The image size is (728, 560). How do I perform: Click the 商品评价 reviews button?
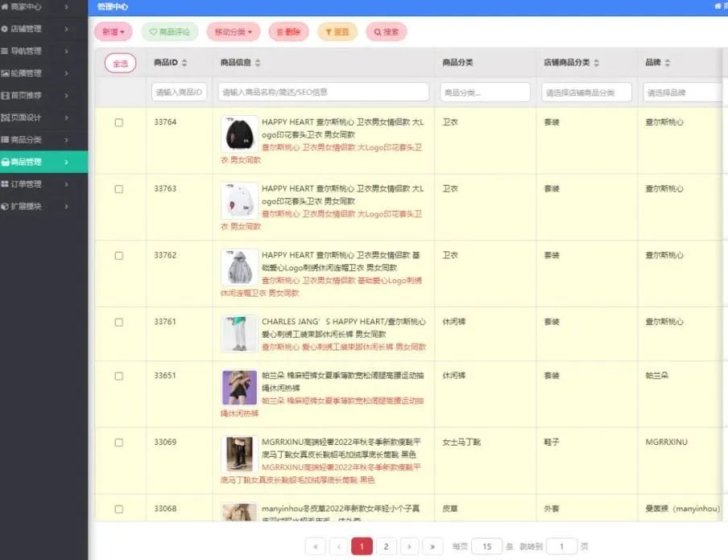point(170,32)
